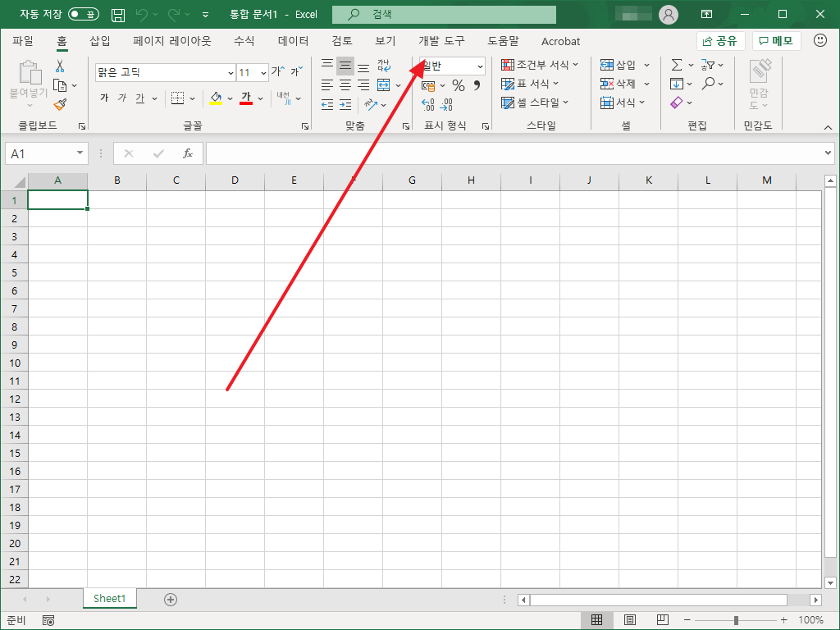Toggle bold 가 formatting

click(104, 98)
